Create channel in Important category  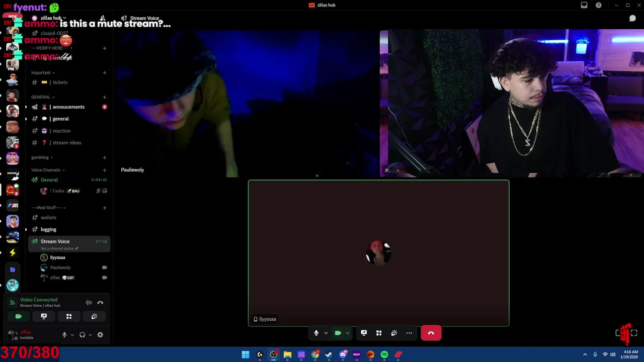coord(105,72)
